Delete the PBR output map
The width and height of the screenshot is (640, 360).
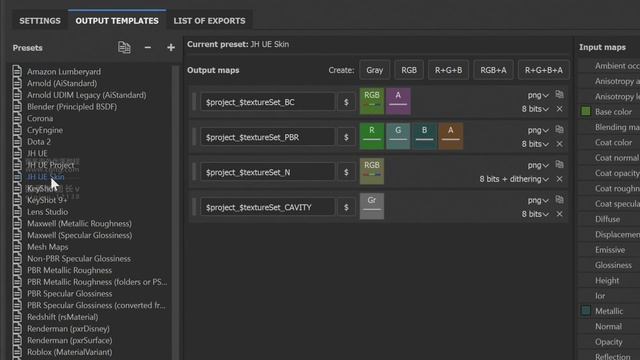pos(560,144)
